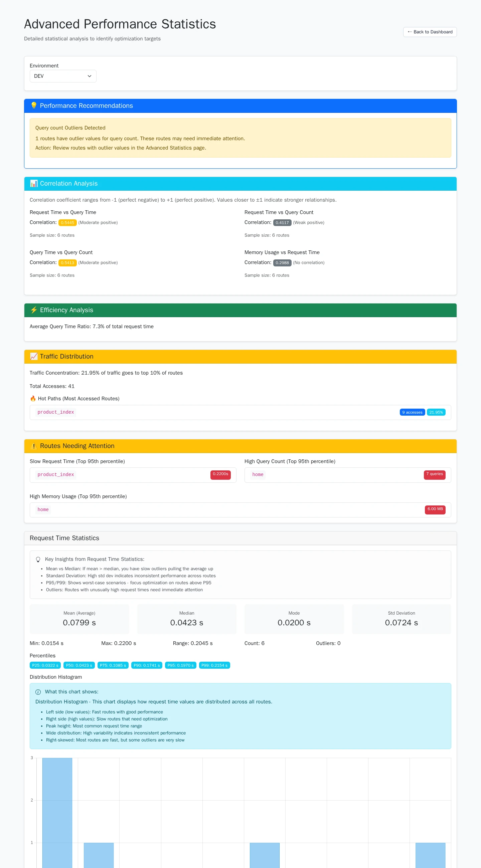
Task: Click the Back to Dashboard button
Action: (430, 32)
